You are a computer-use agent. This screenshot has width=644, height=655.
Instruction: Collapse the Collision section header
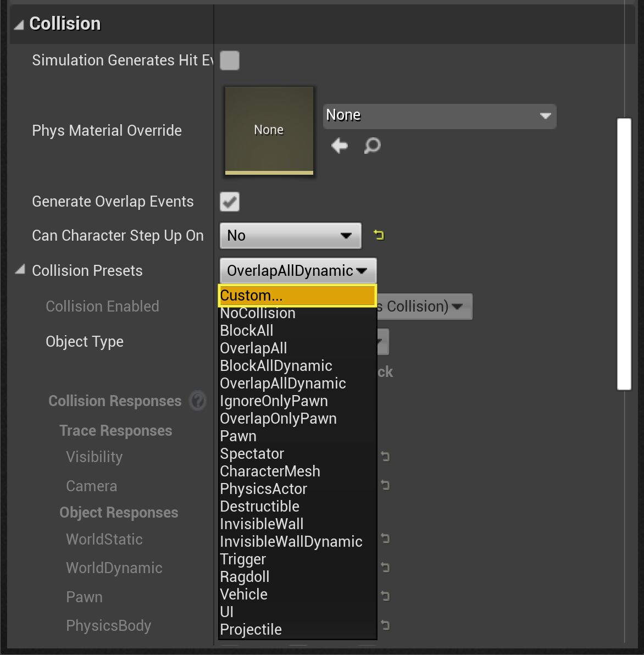19,24
